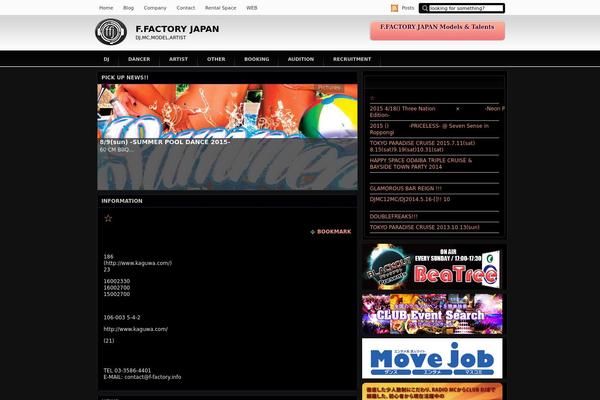
Task: Select the BOOKING navigation tab
Action: point(257,59)
